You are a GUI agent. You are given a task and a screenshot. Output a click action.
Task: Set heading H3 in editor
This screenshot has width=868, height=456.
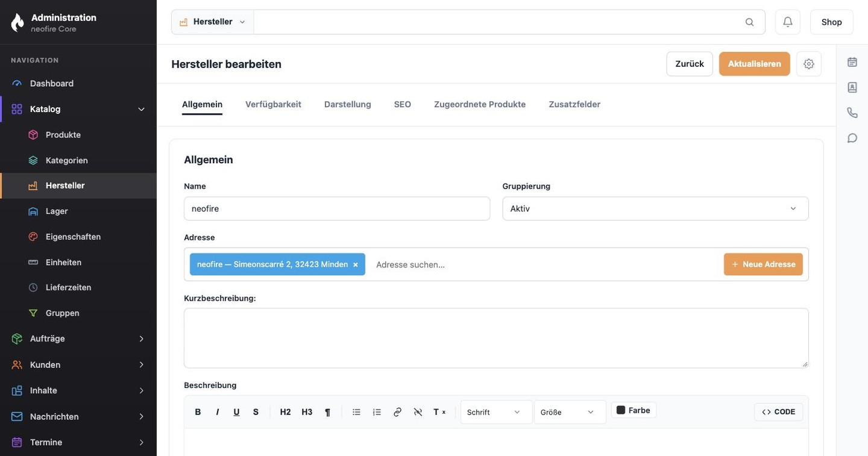point(307,412)
